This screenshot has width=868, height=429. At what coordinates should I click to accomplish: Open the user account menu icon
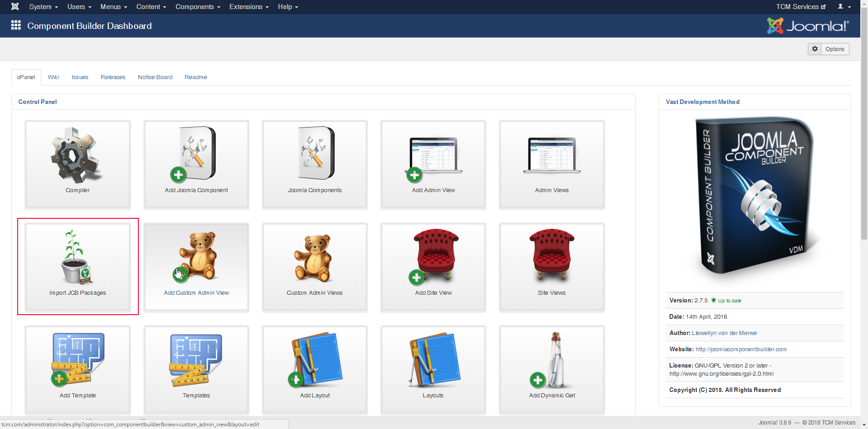pyautogui.click(x=844, y=6)
